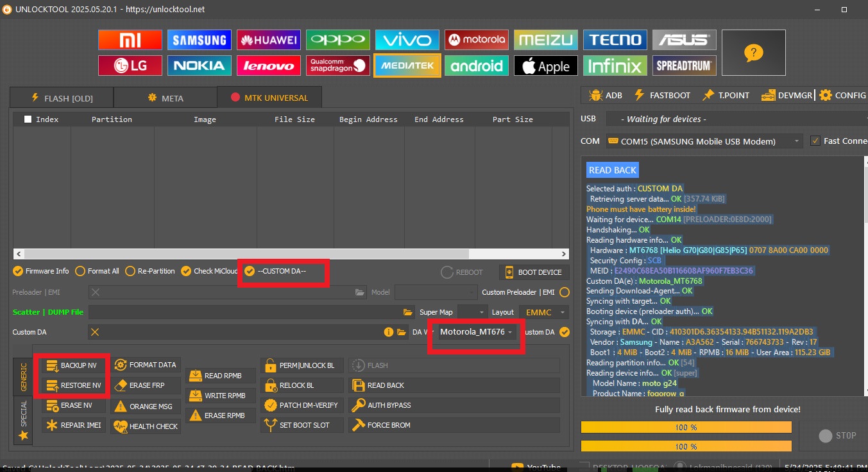Choose the Qualcomm Snapdragon brand tile
Image resolution: width=868 pixels, height=472 pixels.
[x=338, y=66]
